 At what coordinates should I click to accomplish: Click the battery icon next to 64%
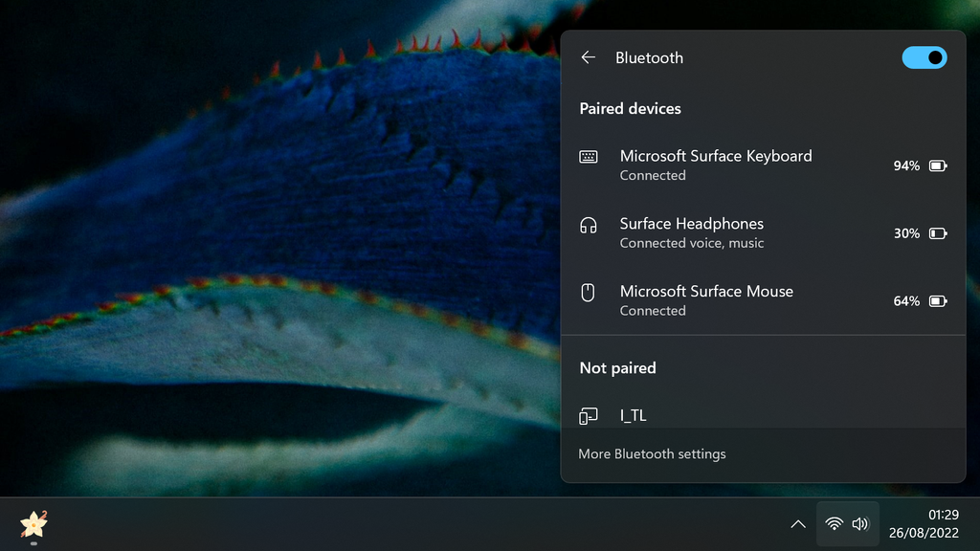coord(938,300)
